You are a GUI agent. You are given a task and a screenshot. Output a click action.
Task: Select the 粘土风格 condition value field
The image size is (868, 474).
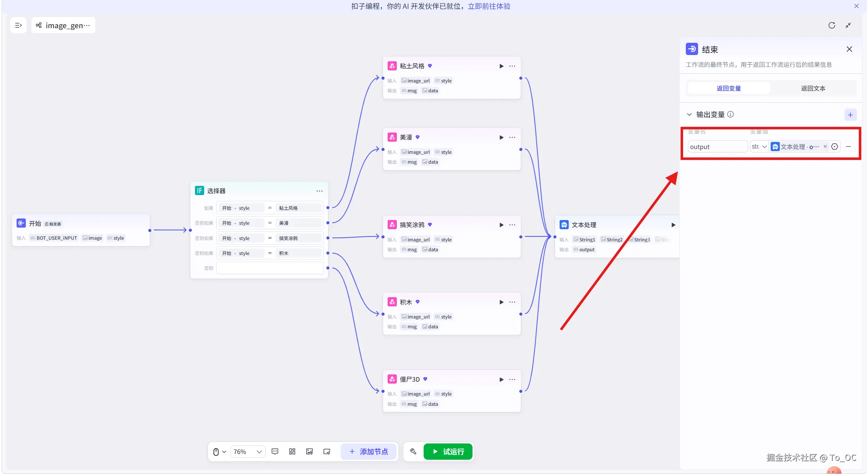pos(299,208)
